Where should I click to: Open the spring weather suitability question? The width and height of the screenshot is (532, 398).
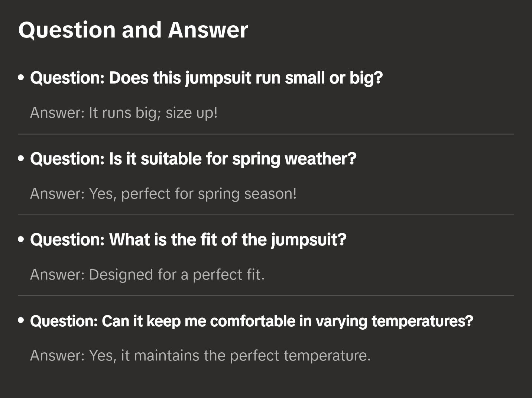[193, 159]
